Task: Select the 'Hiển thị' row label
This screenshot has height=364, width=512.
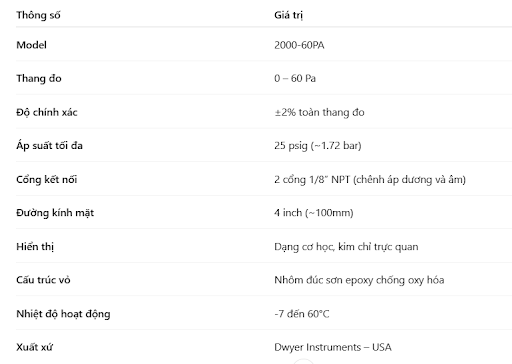Action: click(35, 247)
